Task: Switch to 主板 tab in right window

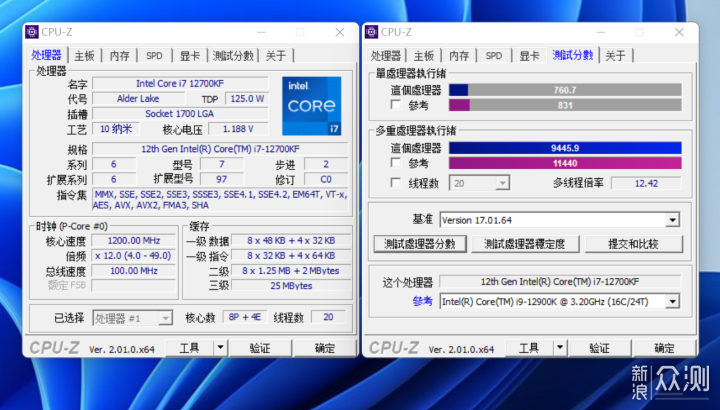Action: (424, 56)
